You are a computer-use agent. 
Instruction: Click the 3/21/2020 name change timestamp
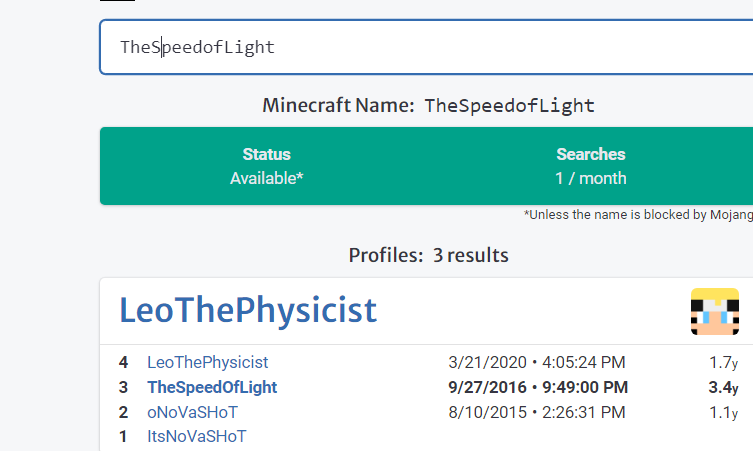click(x=536, y=362)
